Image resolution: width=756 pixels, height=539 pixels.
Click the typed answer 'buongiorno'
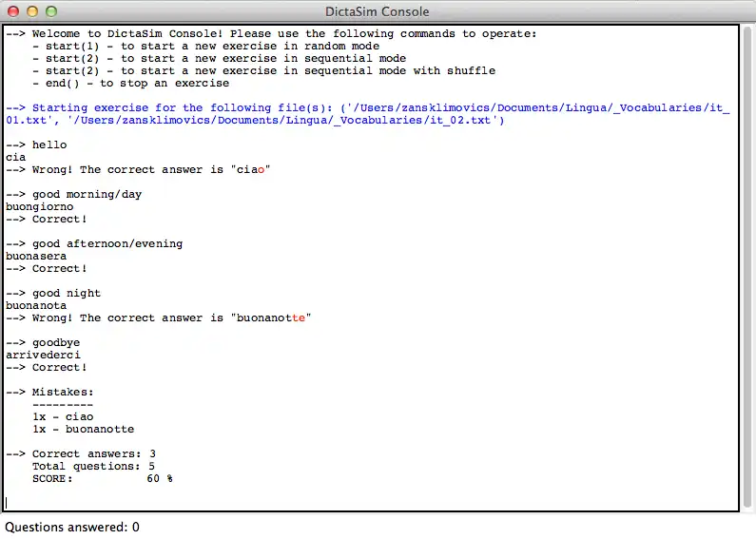coord(40,207)
